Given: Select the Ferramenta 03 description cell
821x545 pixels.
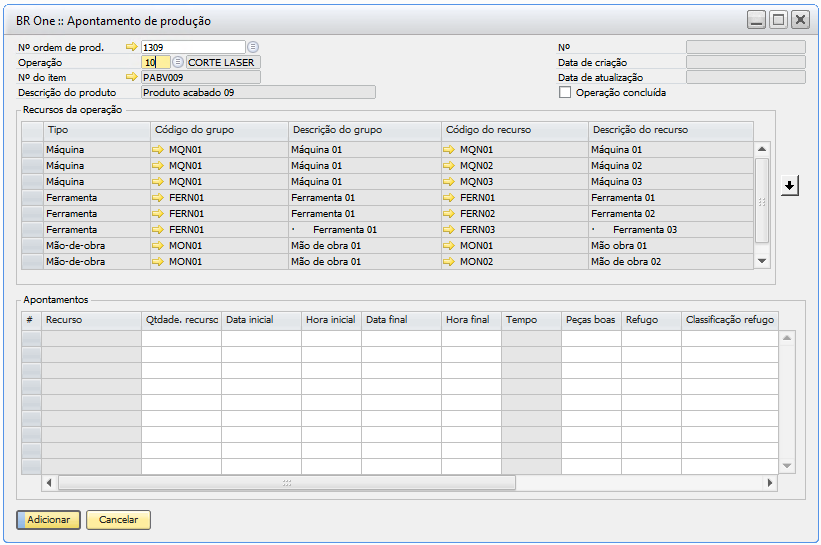Looking at the screenshot, I should pos(671,230).
